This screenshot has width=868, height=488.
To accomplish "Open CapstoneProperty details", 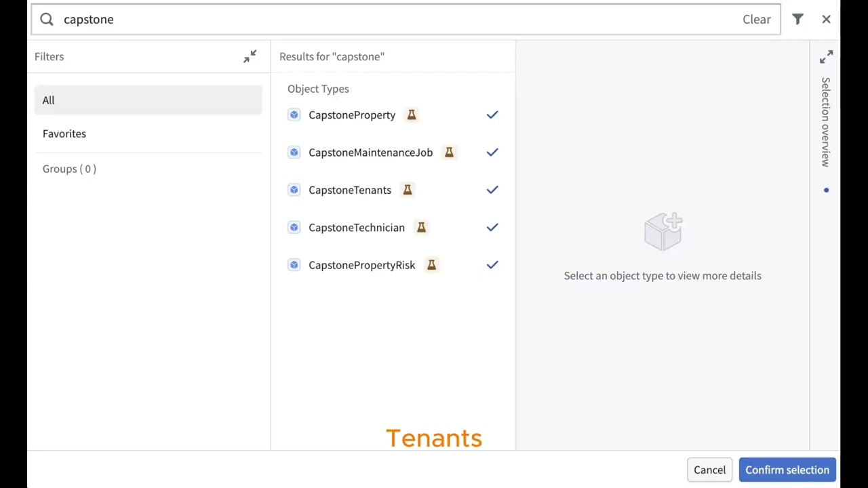I will 352,115.
